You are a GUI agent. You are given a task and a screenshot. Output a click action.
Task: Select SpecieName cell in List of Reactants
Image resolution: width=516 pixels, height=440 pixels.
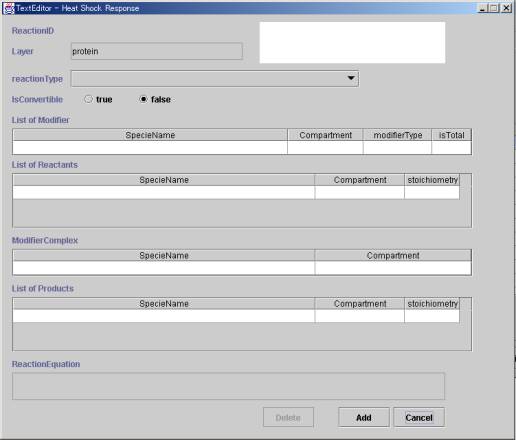164,193
